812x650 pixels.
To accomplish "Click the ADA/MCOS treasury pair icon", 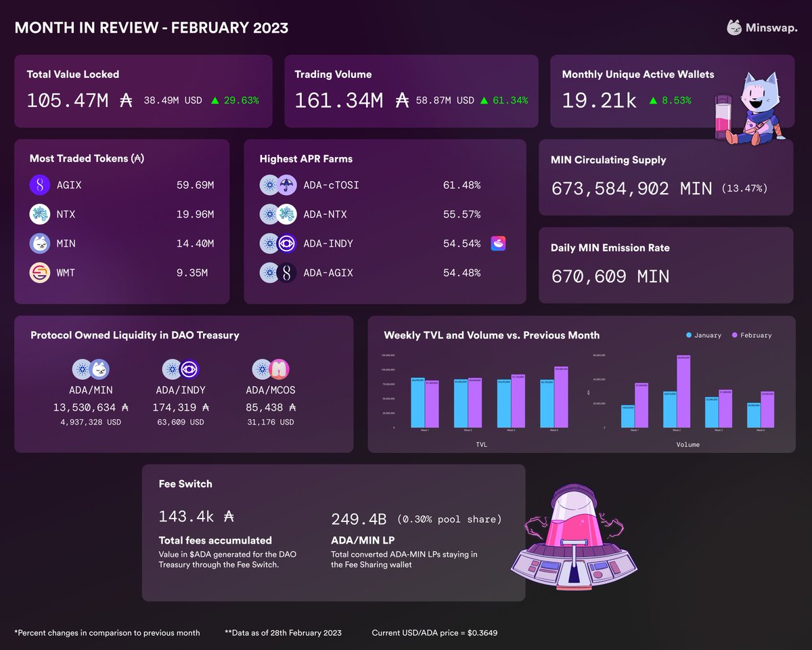I will click(271, 370).
